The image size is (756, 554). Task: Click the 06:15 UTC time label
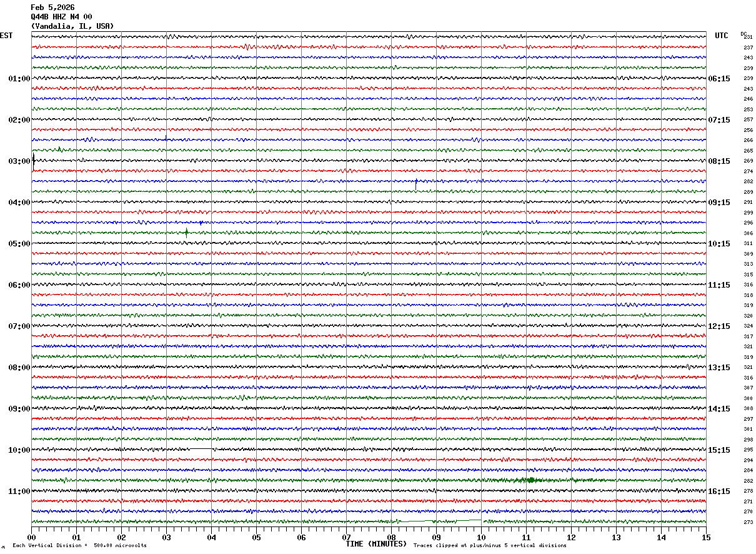point(719,79)
